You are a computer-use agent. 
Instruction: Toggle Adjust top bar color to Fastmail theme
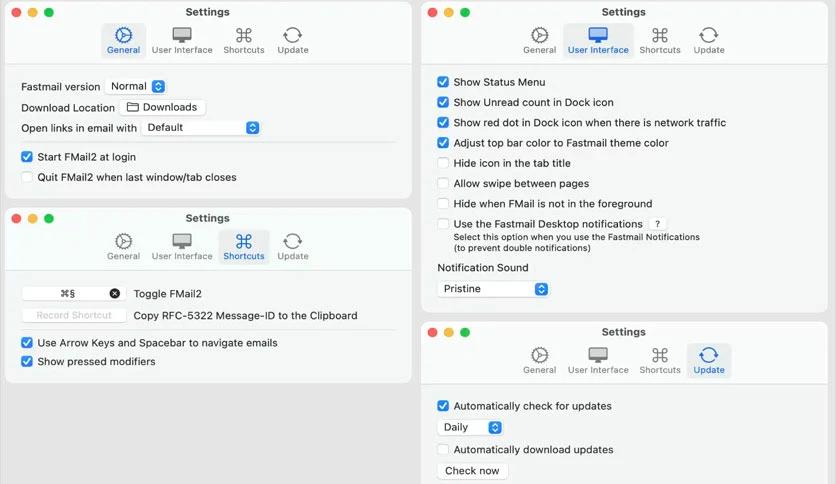(x=443, y=143)
